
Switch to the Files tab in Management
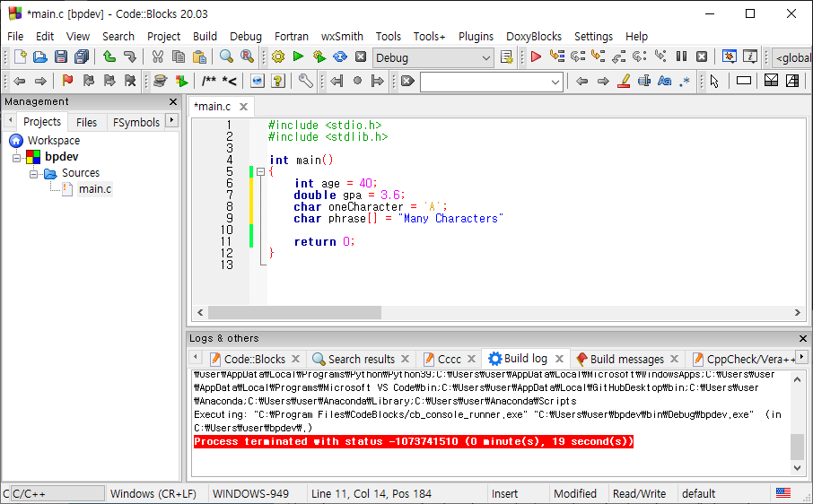pos(86,122)
